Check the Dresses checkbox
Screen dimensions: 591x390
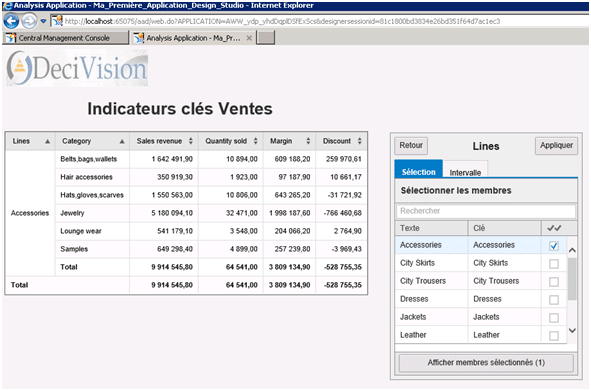554,300
